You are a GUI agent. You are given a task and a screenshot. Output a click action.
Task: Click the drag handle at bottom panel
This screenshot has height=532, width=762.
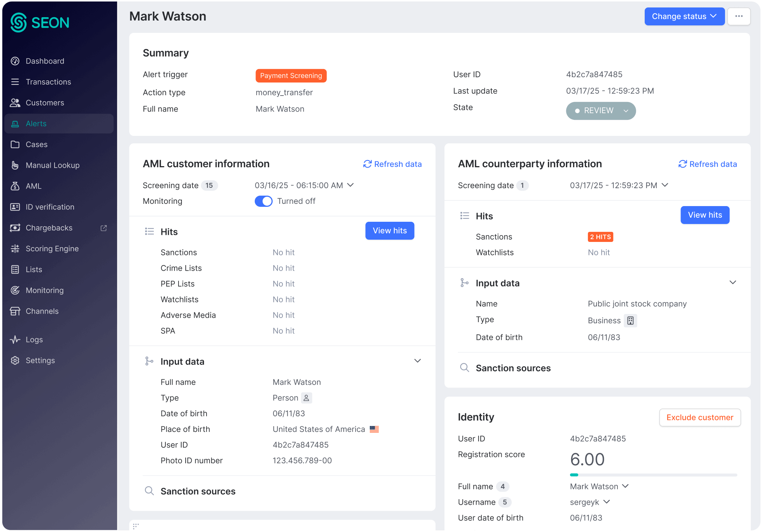coord(136,526)
